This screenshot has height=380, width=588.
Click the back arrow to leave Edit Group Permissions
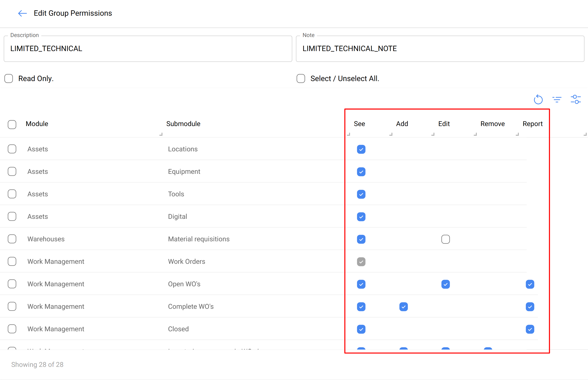coord(22,13)
